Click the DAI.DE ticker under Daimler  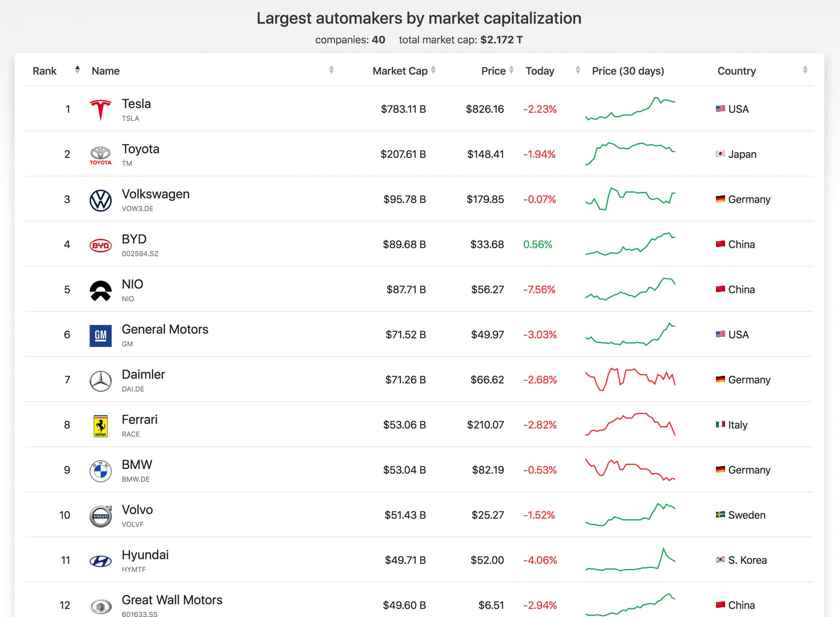pyautogui.click(x=133, y=389)
